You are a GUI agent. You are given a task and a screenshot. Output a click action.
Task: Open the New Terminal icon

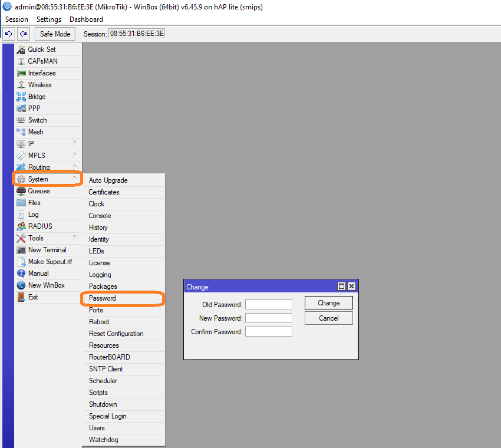(x=21, y=250)
